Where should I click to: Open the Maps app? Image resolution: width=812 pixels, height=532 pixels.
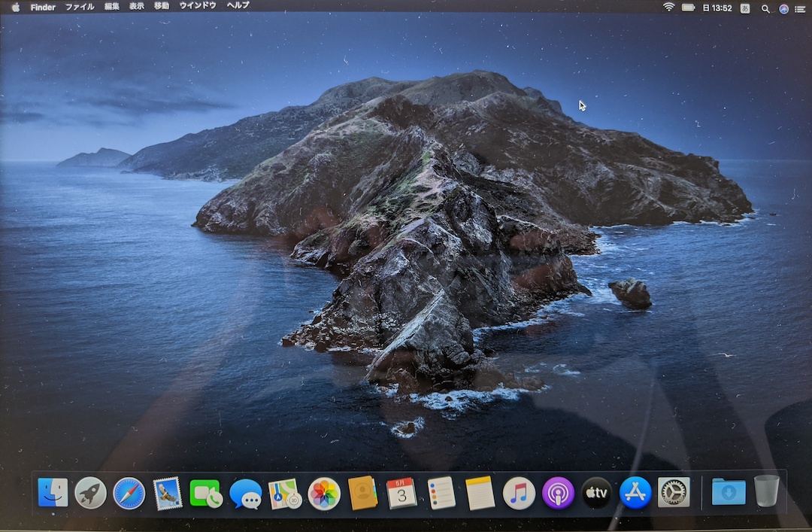[285, 493]
